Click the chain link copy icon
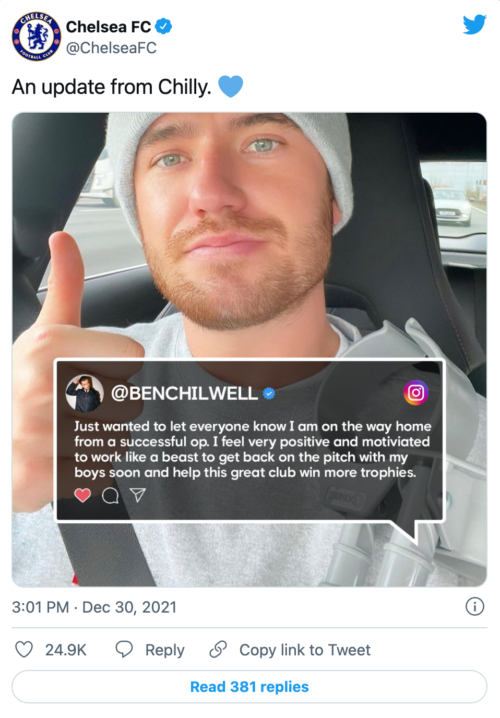 [x=218, y=649]
